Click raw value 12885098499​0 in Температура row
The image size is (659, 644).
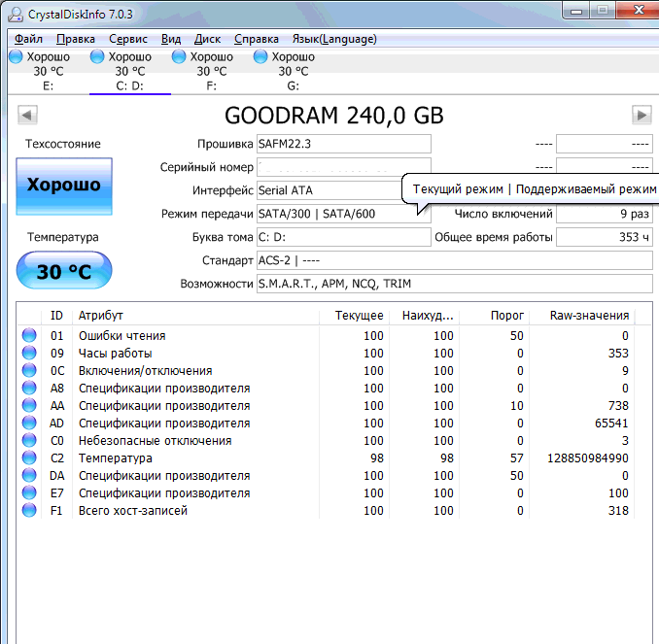(x=587, y=458)
